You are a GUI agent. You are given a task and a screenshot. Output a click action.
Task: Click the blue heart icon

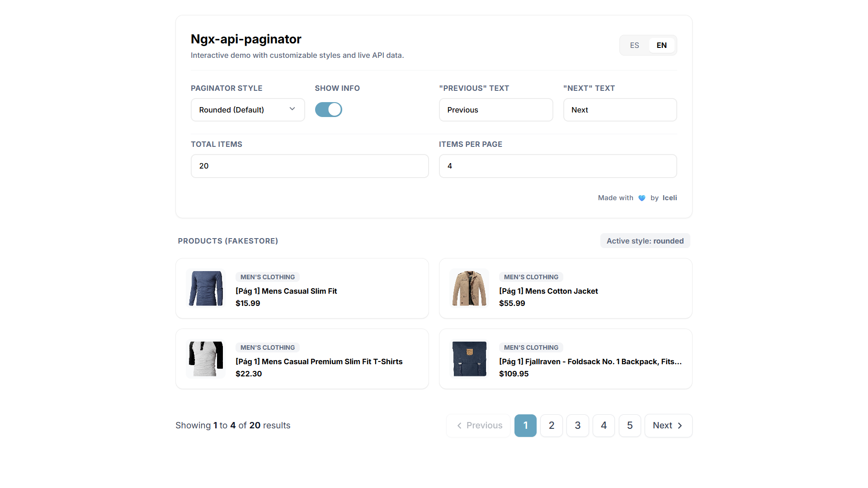click(x=642, y=198)
